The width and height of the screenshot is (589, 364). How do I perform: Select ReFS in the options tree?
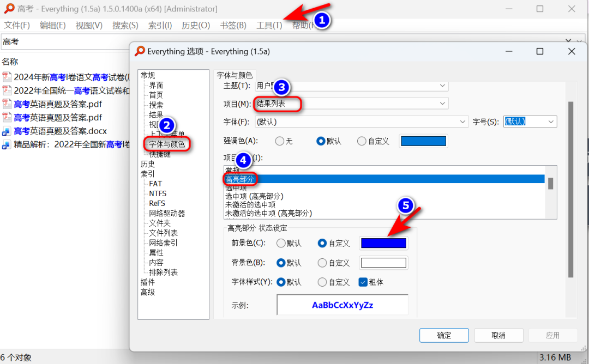[x=157, y=203]
